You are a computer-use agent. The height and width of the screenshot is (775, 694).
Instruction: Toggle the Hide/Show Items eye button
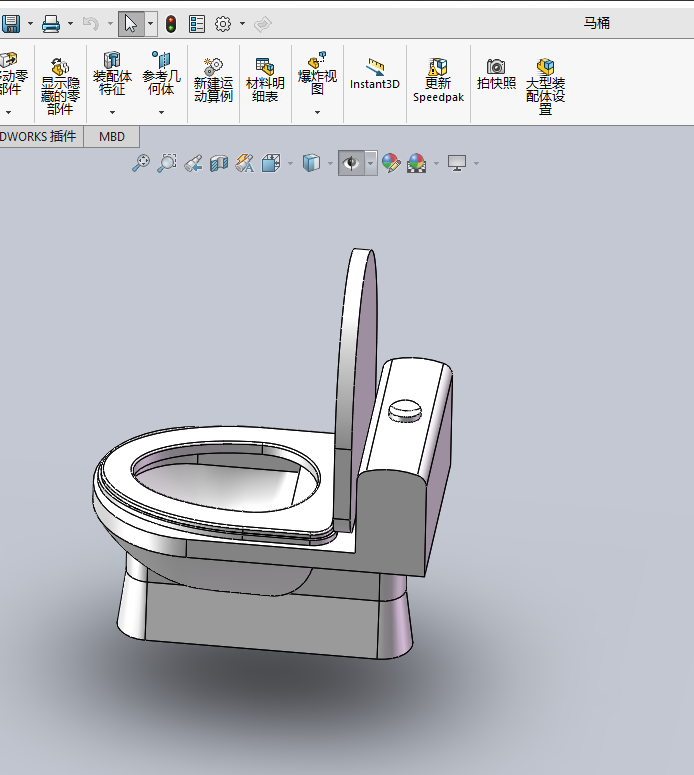click(350, 163)
